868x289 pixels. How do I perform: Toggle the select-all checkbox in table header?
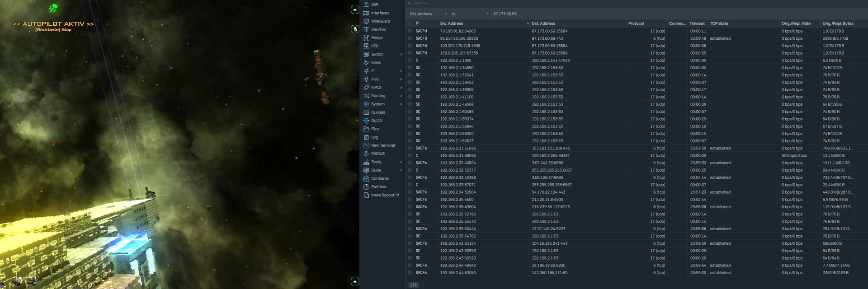[x=410, y=23]
